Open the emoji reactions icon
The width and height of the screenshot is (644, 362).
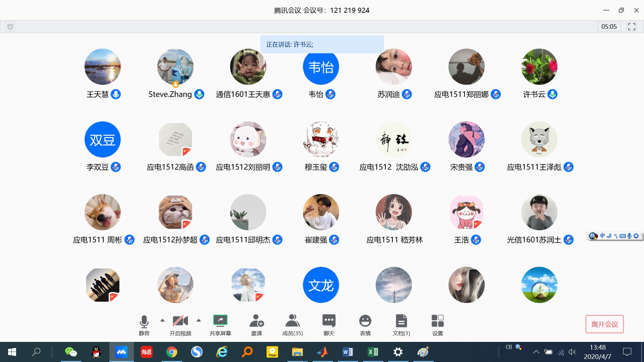click(x=365, y=321)
